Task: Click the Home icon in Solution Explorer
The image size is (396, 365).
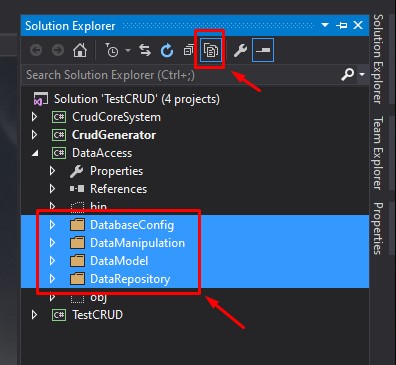Action: point(80,50)
